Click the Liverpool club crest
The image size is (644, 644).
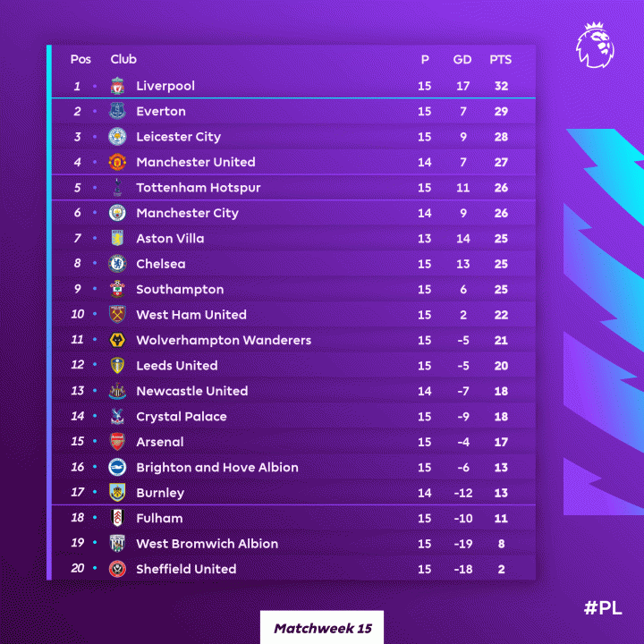point(117,86)
